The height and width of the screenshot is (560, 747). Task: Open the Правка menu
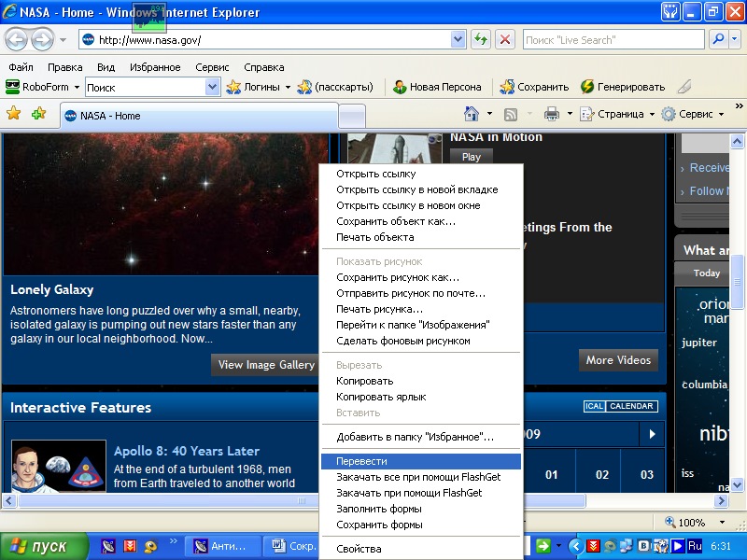(64, 67)
